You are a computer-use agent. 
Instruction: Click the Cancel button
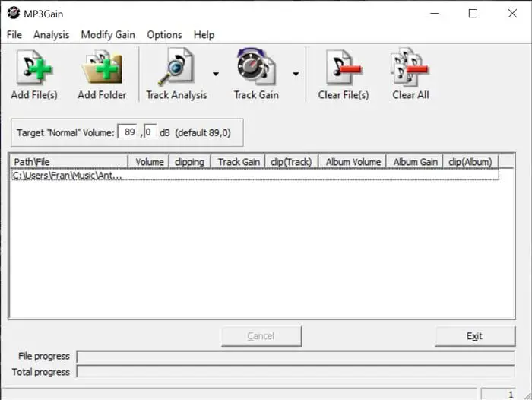click(261, 336)
